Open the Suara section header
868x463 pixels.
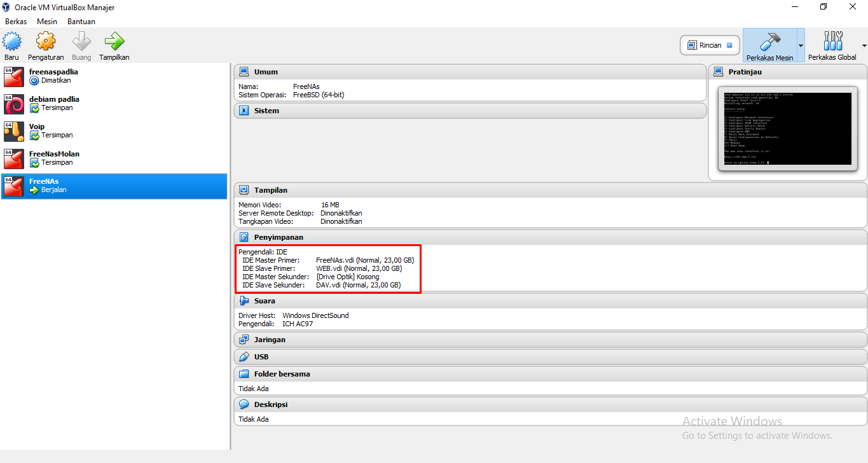click(x=551, y=301)
